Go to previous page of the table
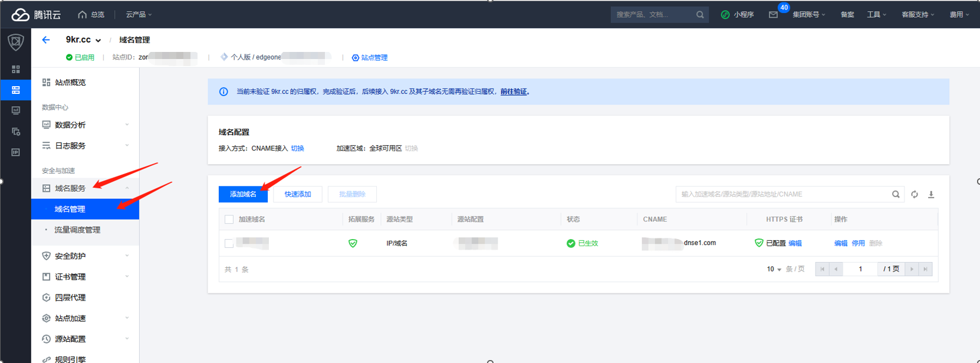980x363 pixels. [836, 269]
